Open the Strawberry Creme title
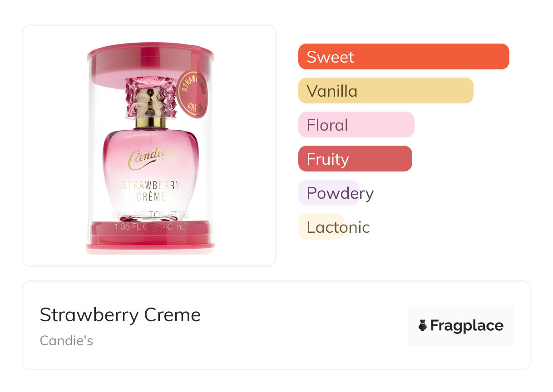This screenshot has height=392, width=553. pyautogui.click(x=120, y=315)
